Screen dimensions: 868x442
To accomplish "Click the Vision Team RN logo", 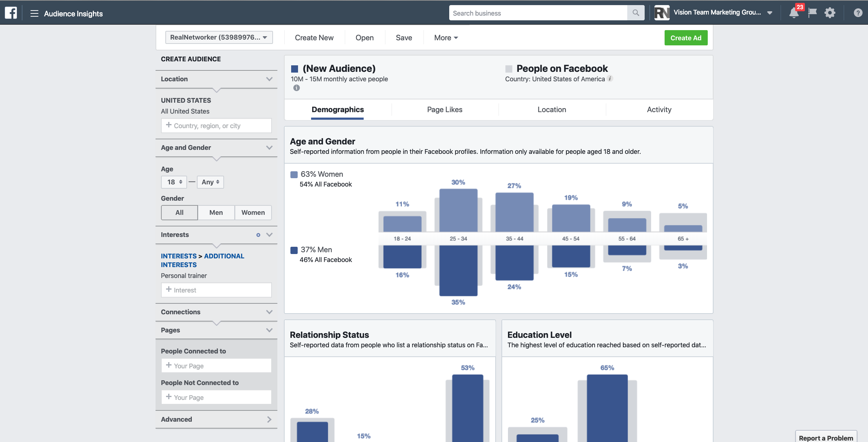I will [662, 13].
